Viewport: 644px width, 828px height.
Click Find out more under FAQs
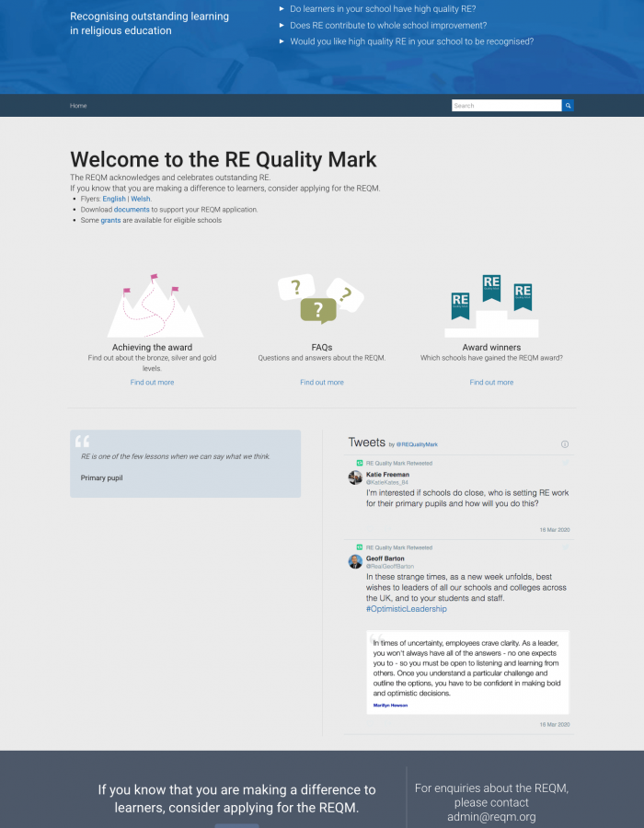coord(322,383)
